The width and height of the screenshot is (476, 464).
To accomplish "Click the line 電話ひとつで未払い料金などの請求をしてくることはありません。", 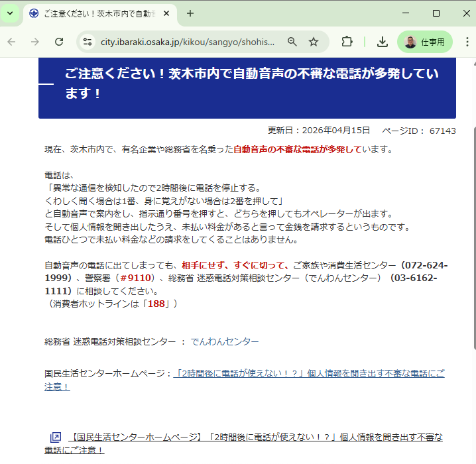I will [172, 240].
